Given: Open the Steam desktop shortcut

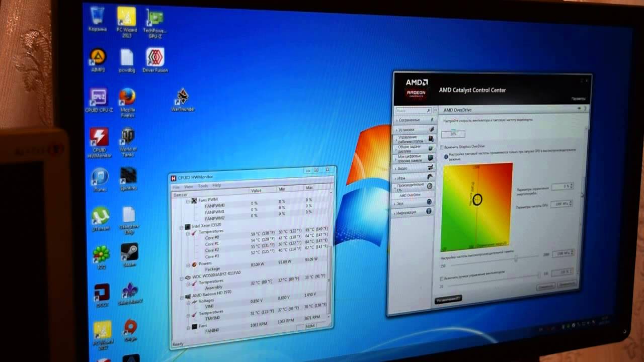Looking at the screenshot, I should point(130,255).
